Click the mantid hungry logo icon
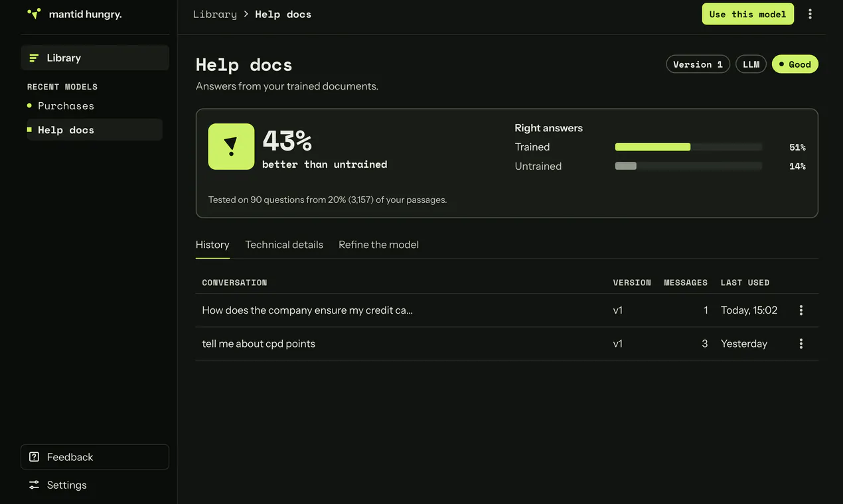Image resolution: width=843 pixels, height=504 pixels. 34,13
